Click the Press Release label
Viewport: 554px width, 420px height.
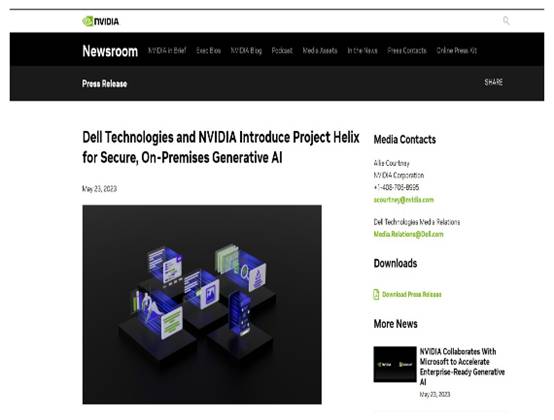pyautogui.click(x=105, y=84)
